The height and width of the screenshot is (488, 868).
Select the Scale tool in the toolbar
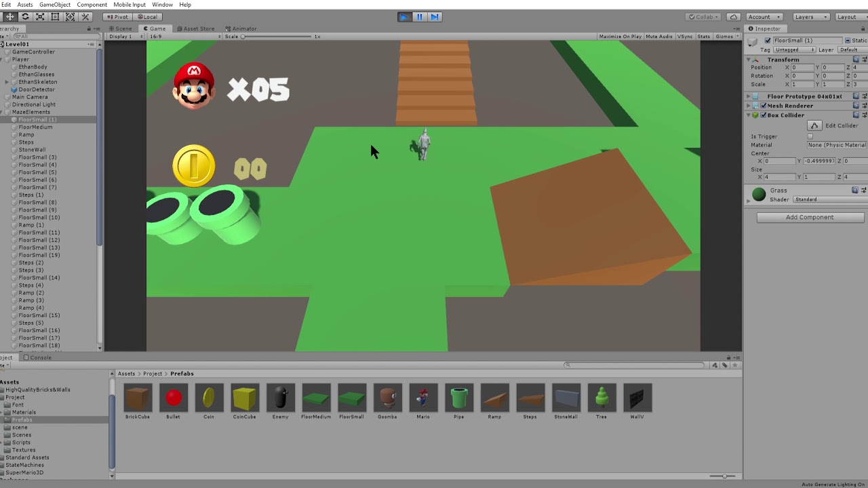click(40, 16)
